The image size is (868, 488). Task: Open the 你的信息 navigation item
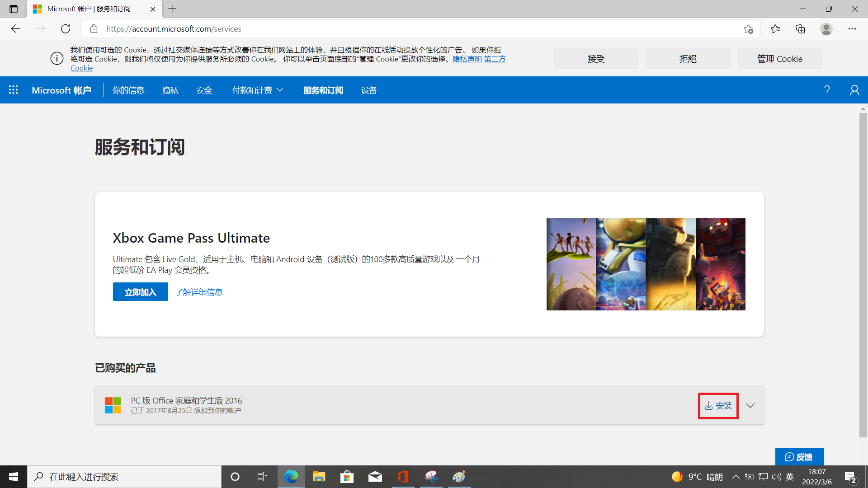(x=128, y=90)
